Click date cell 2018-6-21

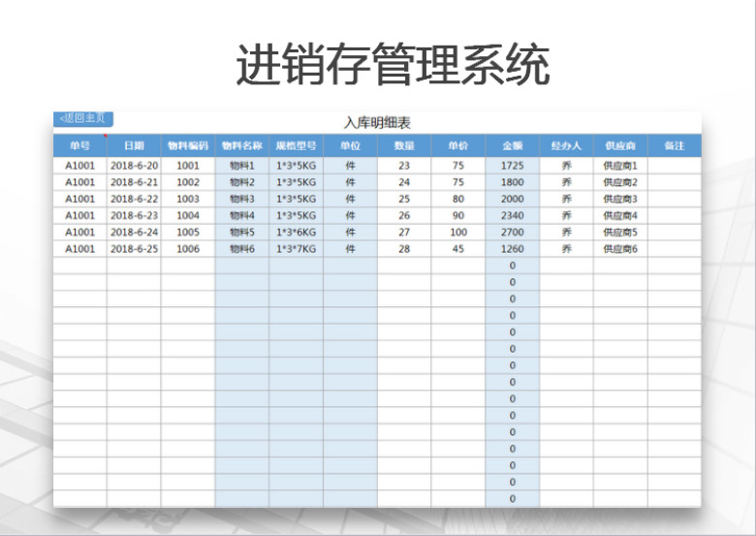pyautogui.click(x=134, y=182)
